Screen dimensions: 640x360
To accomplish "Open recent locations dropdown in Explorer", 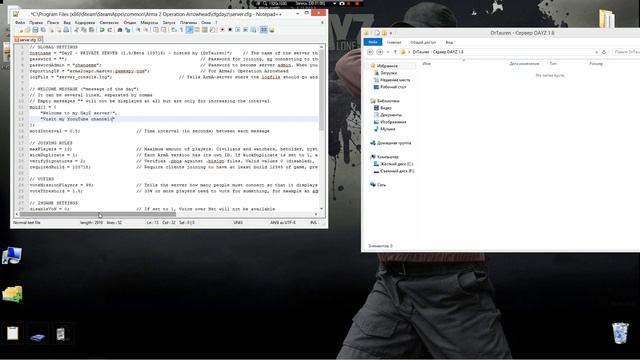I will pos(388,52).
